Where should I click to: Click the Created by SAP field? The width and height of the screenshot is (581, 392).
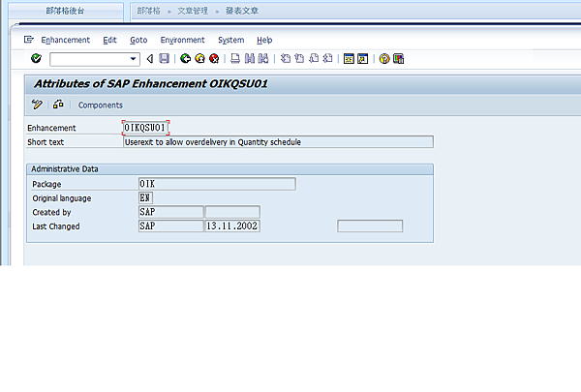coord(170,212)
